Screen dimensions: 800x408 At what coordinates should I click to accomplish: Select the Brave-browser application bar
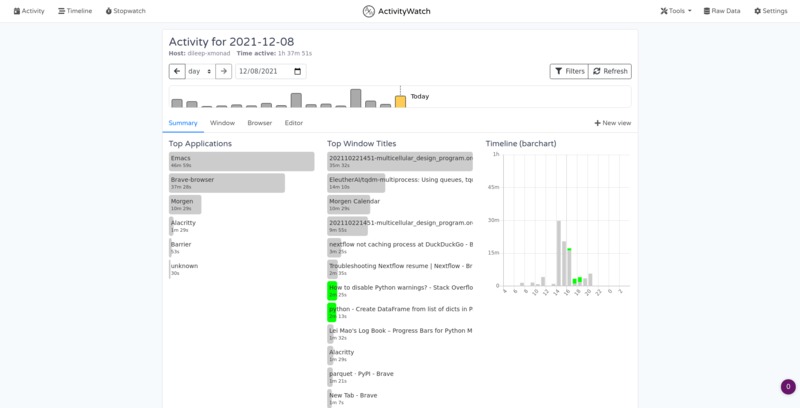[227, 183]
